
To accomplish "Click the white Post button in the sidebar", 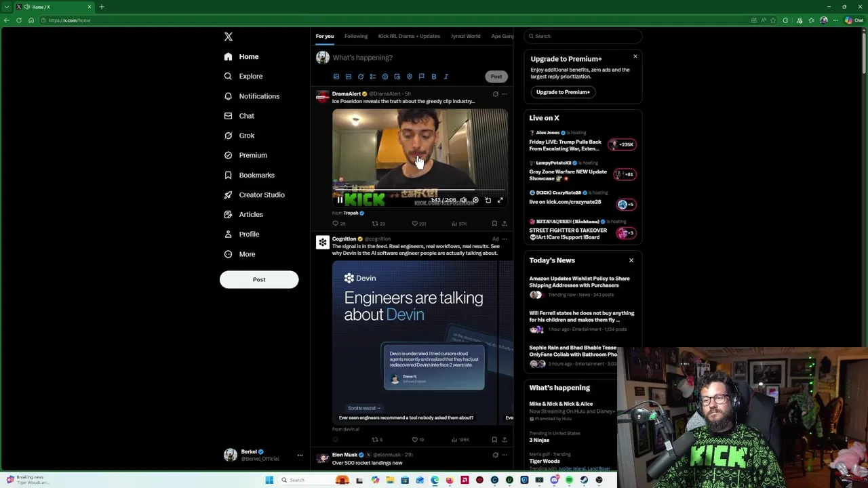I will coord(259,279).
